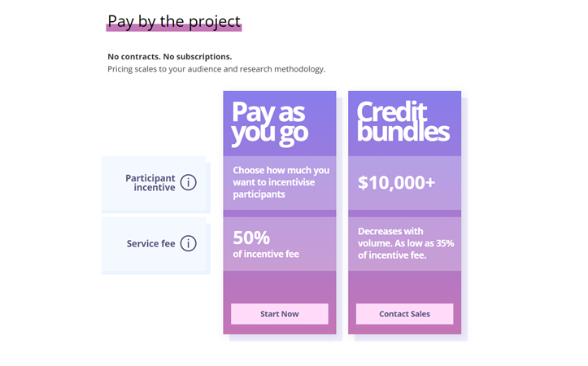588x366 pixels.
Task: Click the Participant incentive row card
Action: [x=154, y=183]
